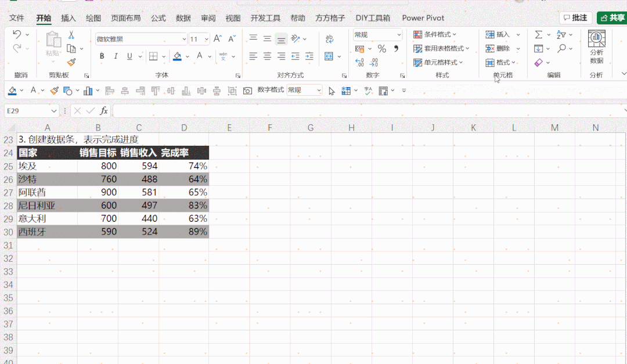
Task: Open the 文件 menu tab
Action: (x=16, y=18)
